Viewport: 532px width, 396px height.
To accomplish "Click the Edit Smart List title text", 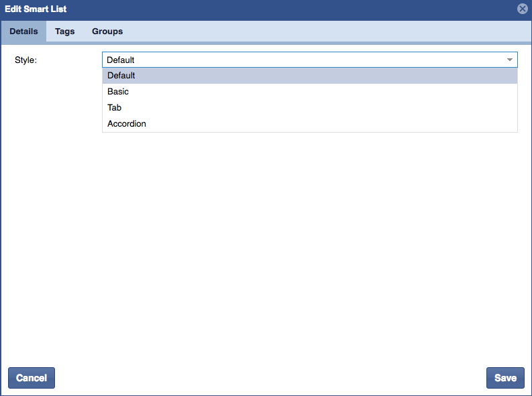I will 36,9.
